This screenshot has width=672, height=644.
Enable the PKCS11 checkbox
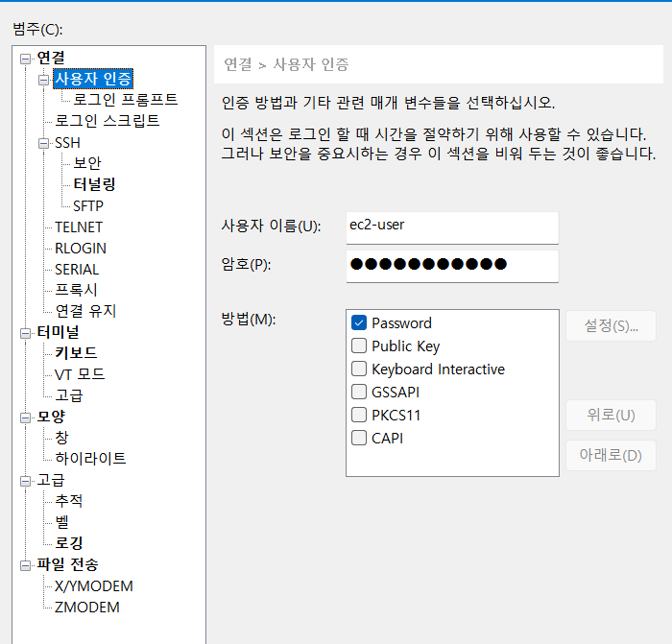coord(359,416)
